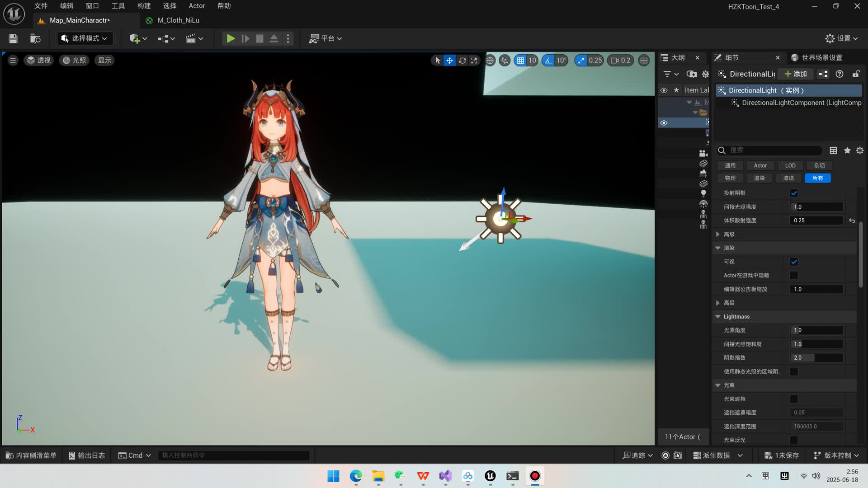Click the eject icon in play toolbar
The image size is (868, 488).
(x=274, y=39)
